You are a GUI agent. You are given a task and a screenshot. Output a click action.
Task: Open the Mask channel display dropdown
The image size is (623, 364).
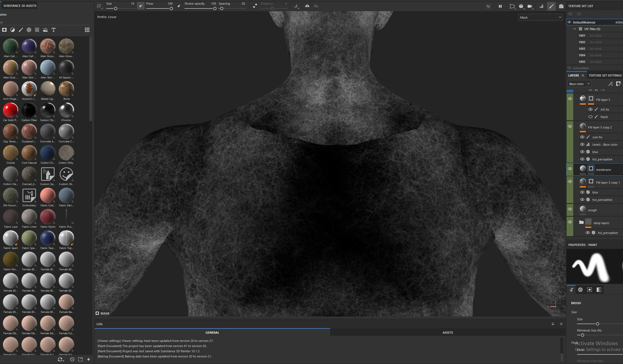click(540, 17)
